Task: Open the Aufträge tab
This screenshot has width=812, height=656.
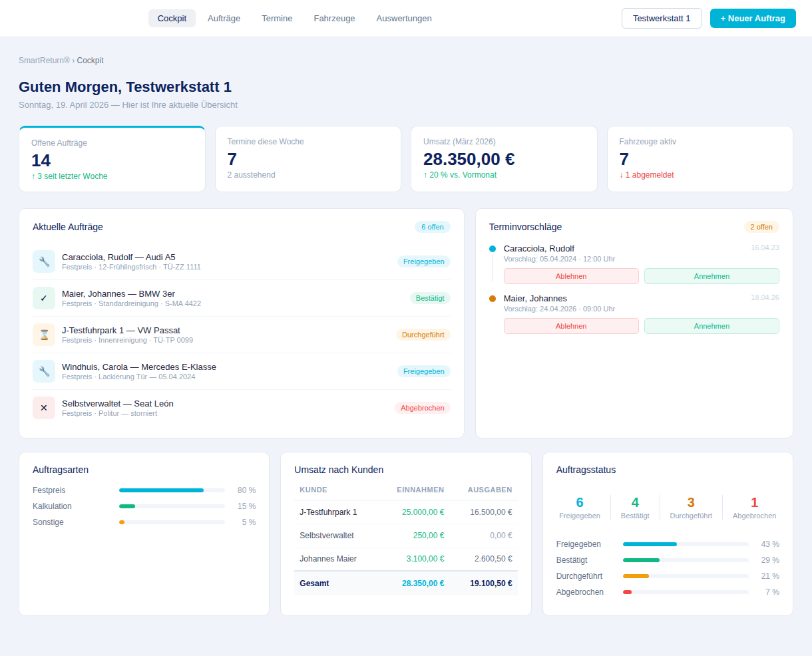Action: tap(224, 19)
